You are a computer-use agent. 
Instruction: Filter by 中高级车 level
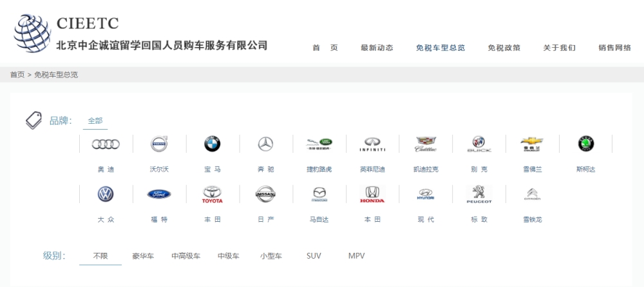coord(186,256)
